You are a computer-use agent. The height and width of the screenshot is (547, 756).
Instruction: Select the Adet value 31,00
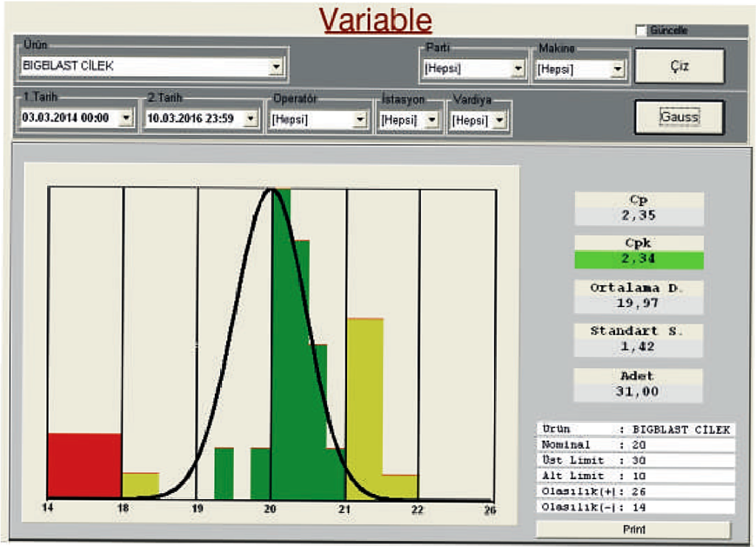click(x=639, y=392)
